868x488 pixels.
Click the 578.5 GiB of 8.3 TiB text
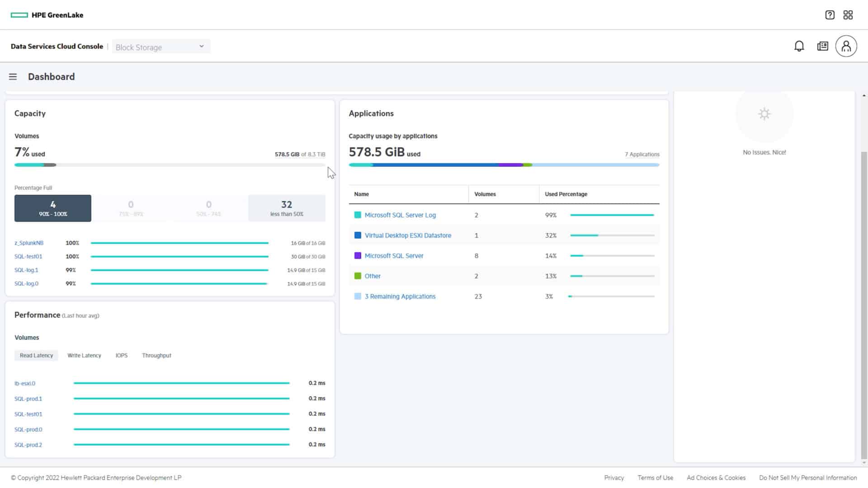tap(300, 155)
